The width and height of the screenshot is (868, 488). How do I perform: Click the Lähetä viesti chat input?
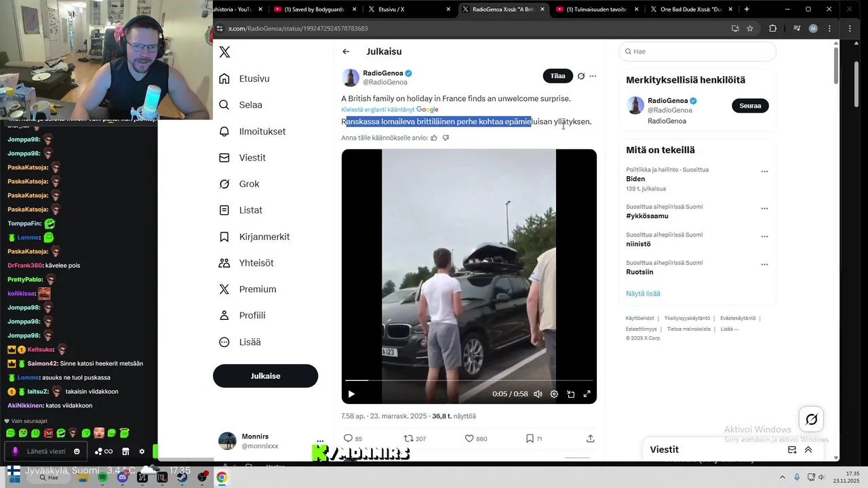[47, 451]
